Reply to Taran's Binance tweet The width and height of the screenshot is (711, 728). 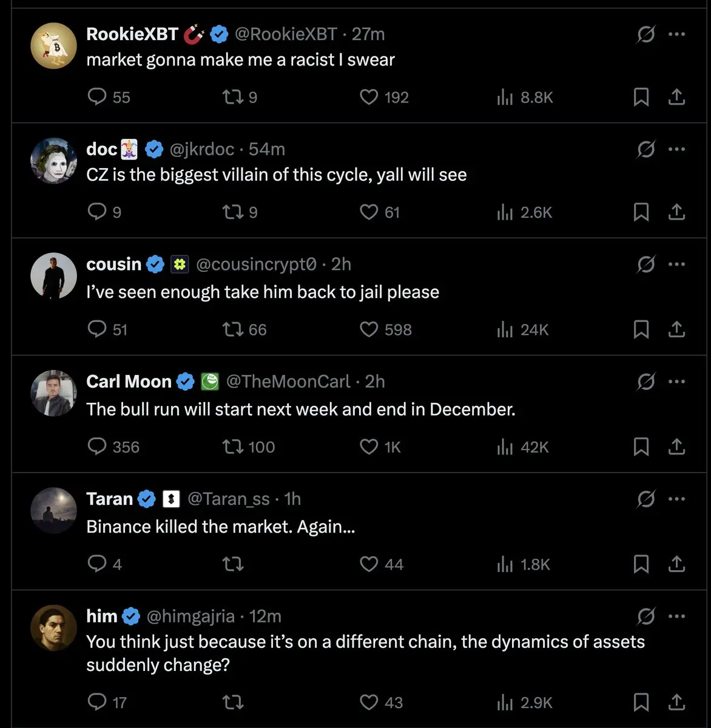pyautogui.click(x=97, y=564)
